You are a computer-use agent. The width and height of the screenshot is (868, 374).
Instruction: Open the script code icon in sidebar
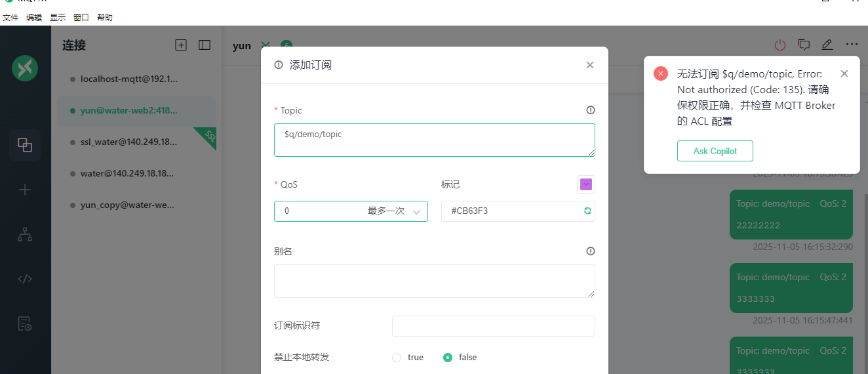tap(25, 279)
